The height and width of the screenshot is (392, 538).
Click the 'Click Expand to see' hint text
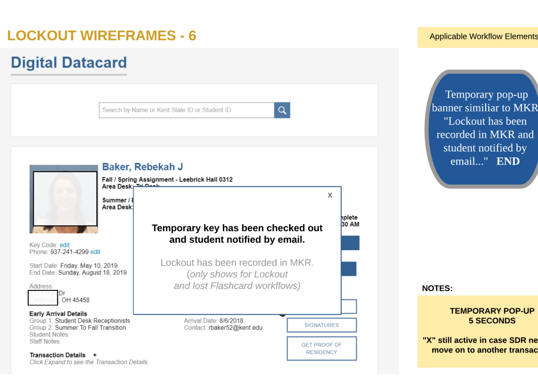tap(88, 362)
